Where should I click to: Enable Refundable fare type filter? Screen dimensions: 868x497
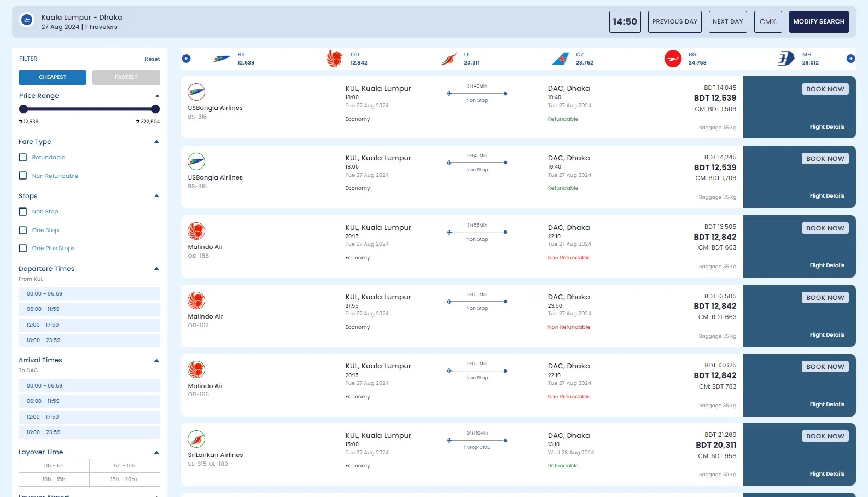click(x=23, y=158)
